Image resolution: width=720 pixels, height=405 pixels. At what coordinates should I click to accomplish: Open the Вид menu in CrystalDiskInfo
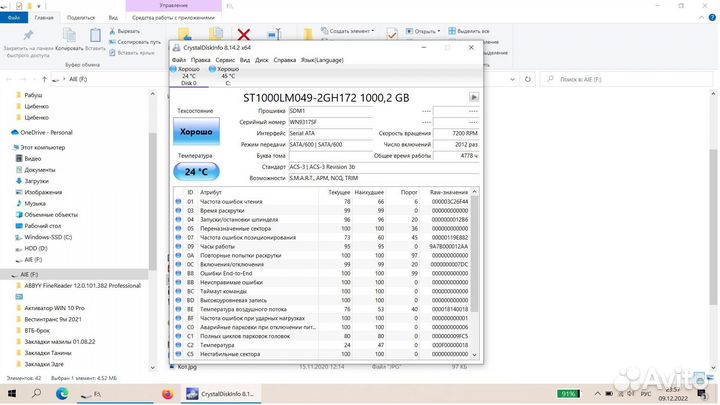click(245, 60)
